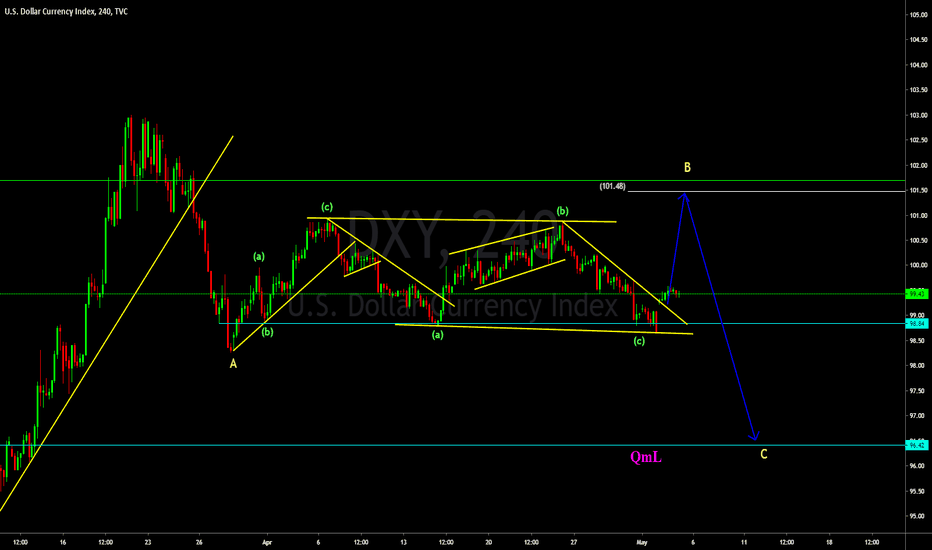The height and width of the screenshot is (550, 932).
Task: Click the 11 date label on the time axis
Action: 744,542
